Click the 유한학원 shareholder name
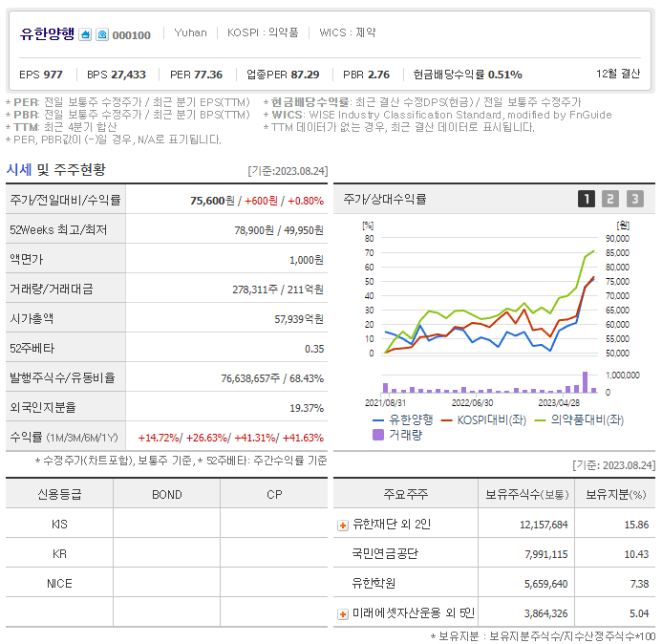This screenshot has height=644, width=662. pyautogui.click(x=374, y=583)
